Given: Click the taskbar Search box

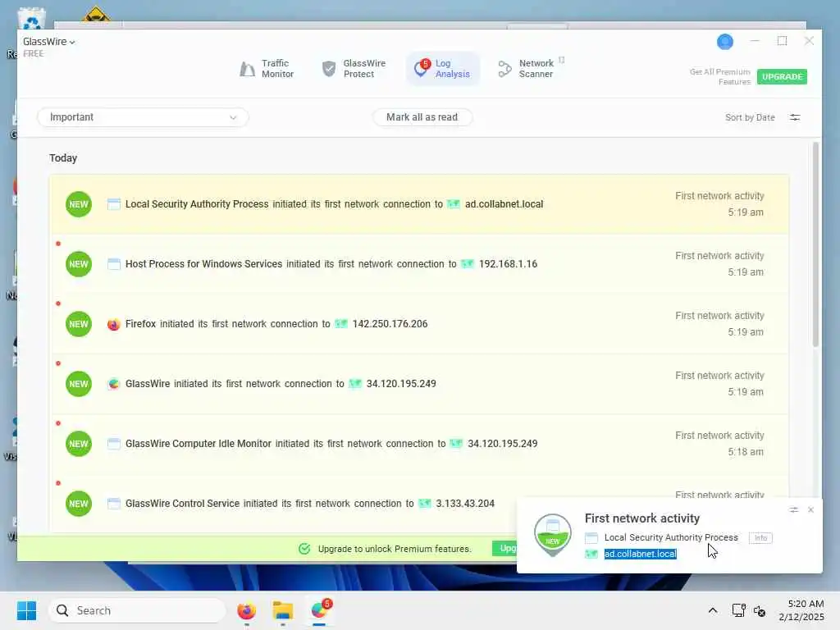Looking at the screenshot, I should tap(137, 610).
